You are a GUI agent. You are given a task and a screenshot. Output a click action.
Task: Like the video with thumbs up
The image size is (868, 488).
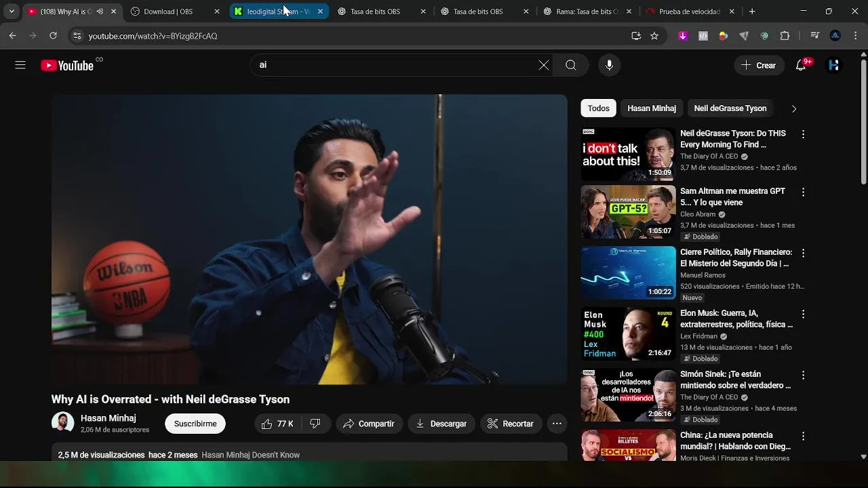pos(277,424)
